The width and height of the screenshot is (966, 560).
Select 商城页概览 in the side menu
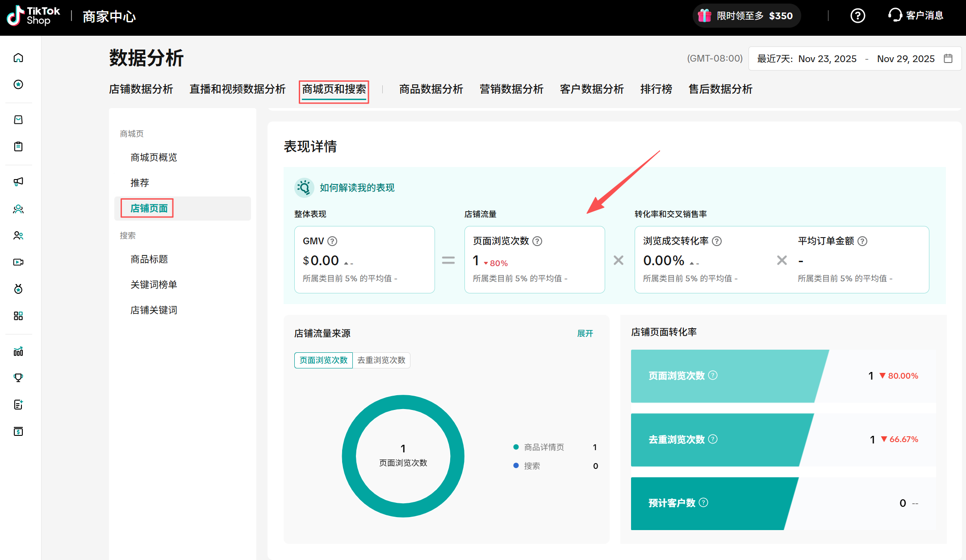pyautogui.click(x=154, y=158)
